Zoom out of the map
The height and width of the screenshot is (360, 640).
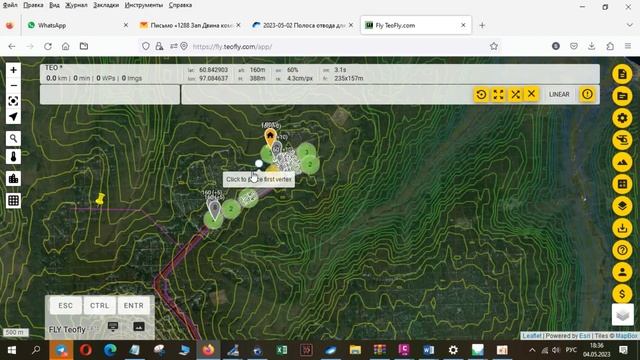(x=13, y=86)
